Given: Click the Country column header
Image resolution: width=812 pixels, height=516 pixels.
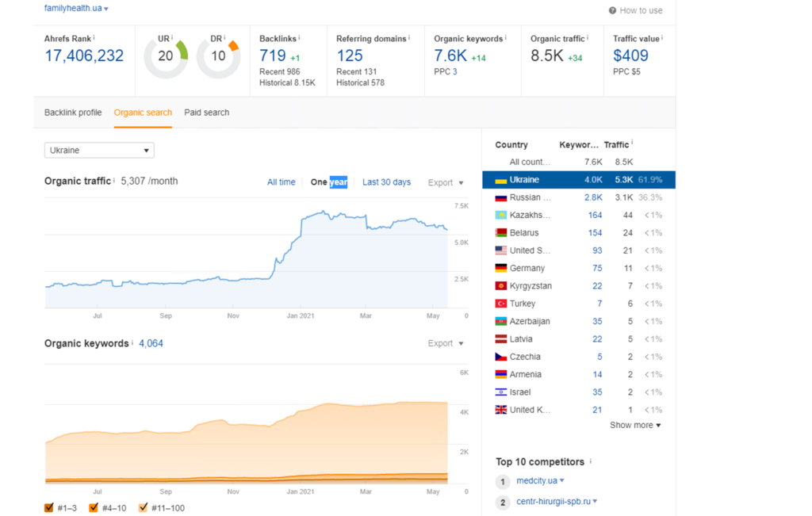Looking at the screenshot, I should [x=511, y=145].
